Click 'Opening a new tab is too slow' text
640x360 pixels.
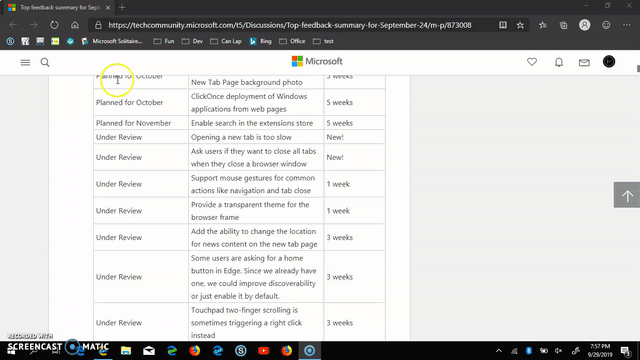(x=241, y=137)
